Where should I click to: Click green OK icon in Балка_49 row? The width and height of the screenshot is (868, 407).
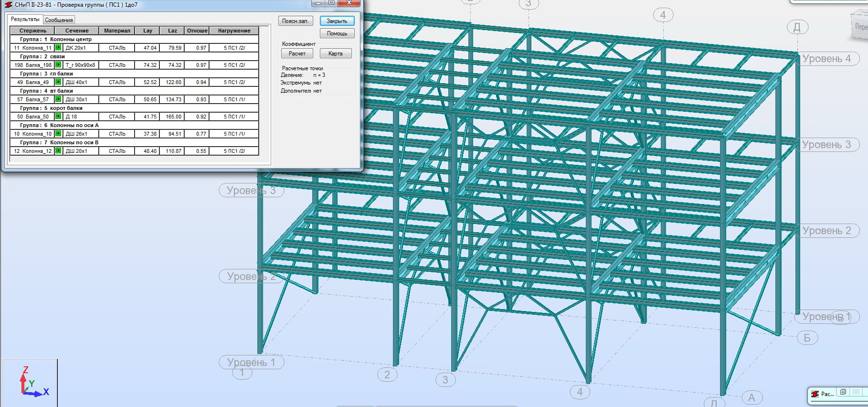point(58,82)
